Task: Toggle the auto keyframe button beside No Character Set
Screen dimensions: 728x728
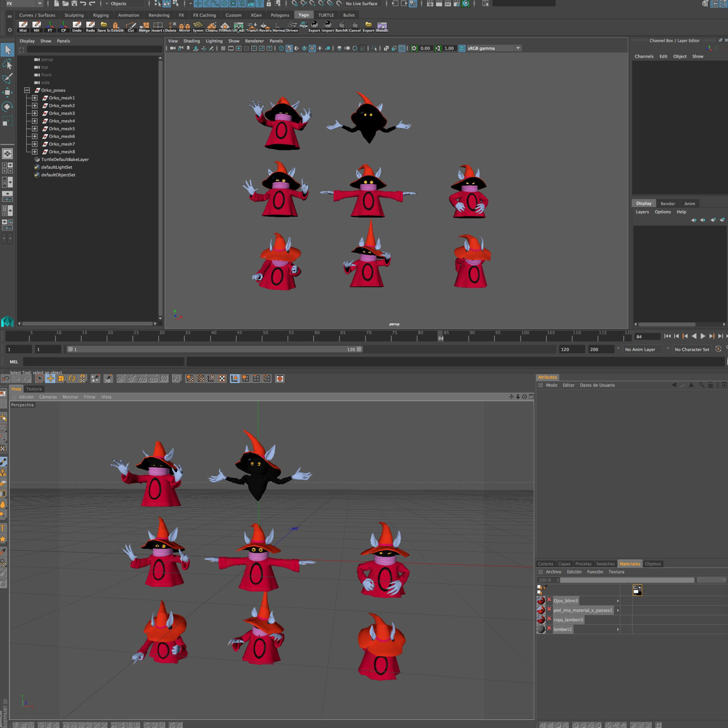Action: point(718,349)
